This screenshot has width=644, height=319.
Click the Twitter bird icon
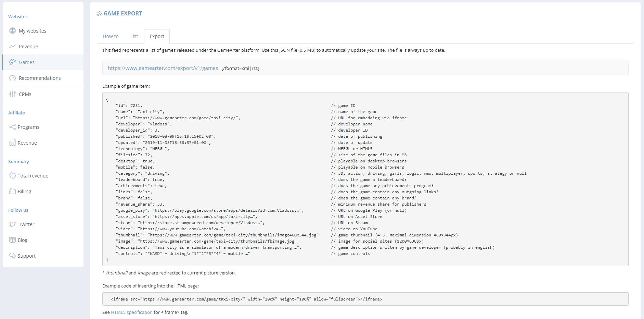click(x=13, y=224)
